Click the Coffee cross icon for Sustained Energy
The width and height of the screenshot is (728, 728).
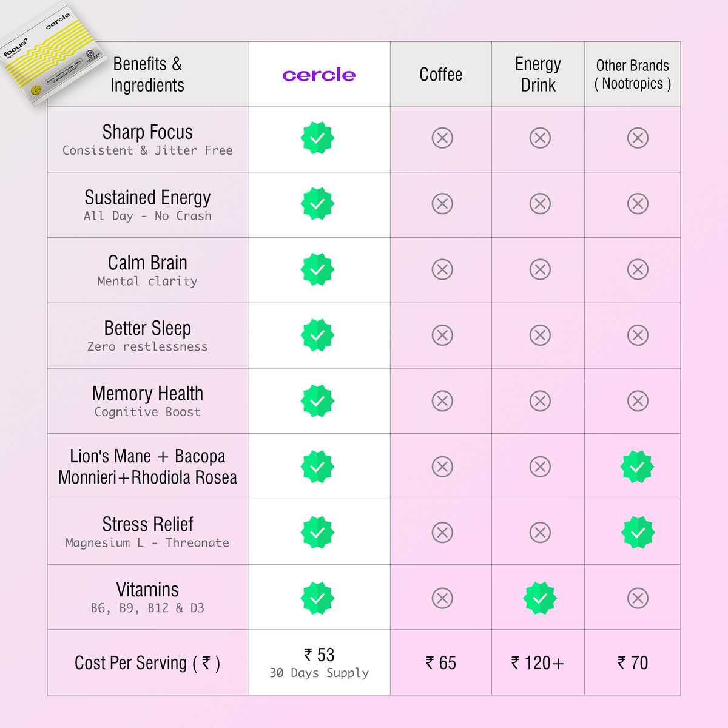[x=442, y=204]
